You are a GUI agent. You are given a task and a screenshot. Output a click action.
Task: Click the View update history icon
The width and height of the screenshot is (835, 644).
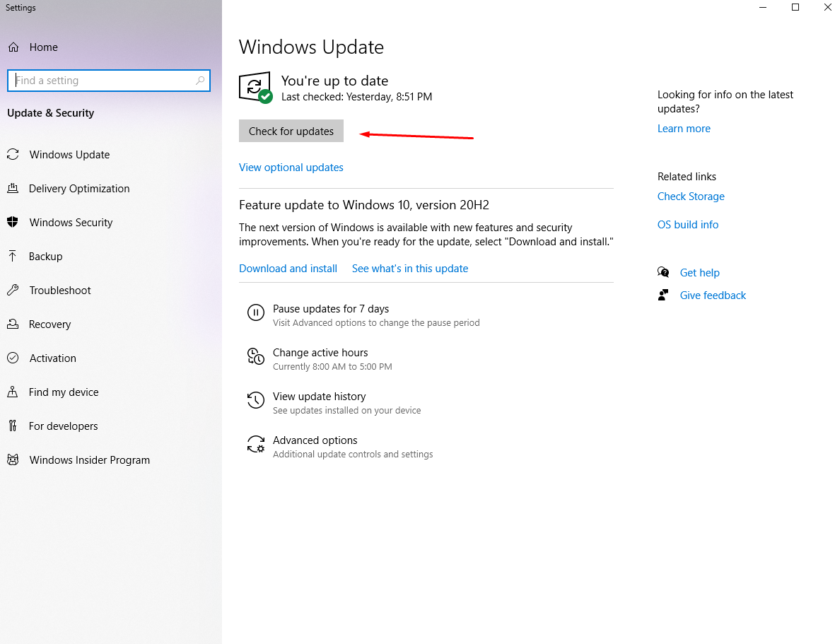[x=256, y=400]
